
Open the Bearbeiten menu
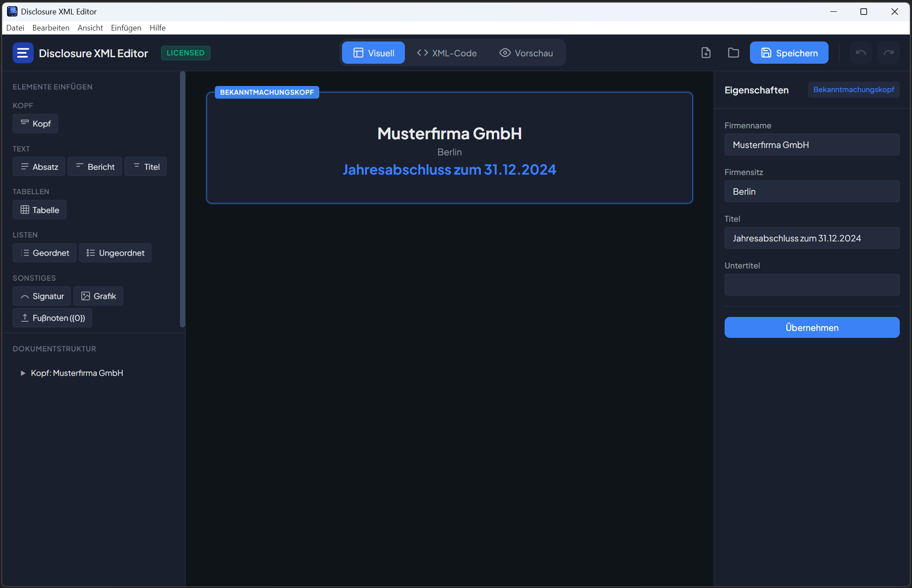51,28
